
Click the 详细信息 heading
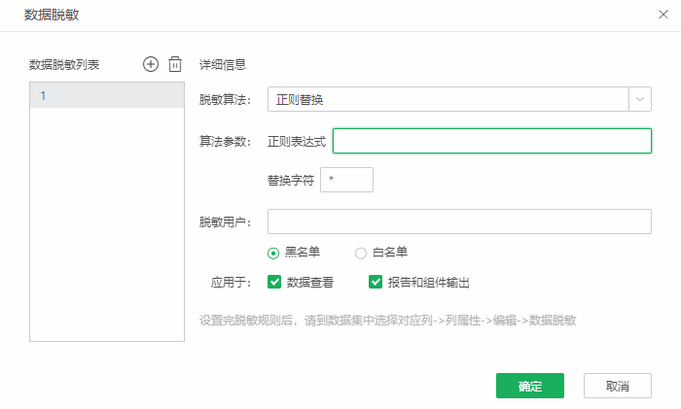tap(222, 65)
